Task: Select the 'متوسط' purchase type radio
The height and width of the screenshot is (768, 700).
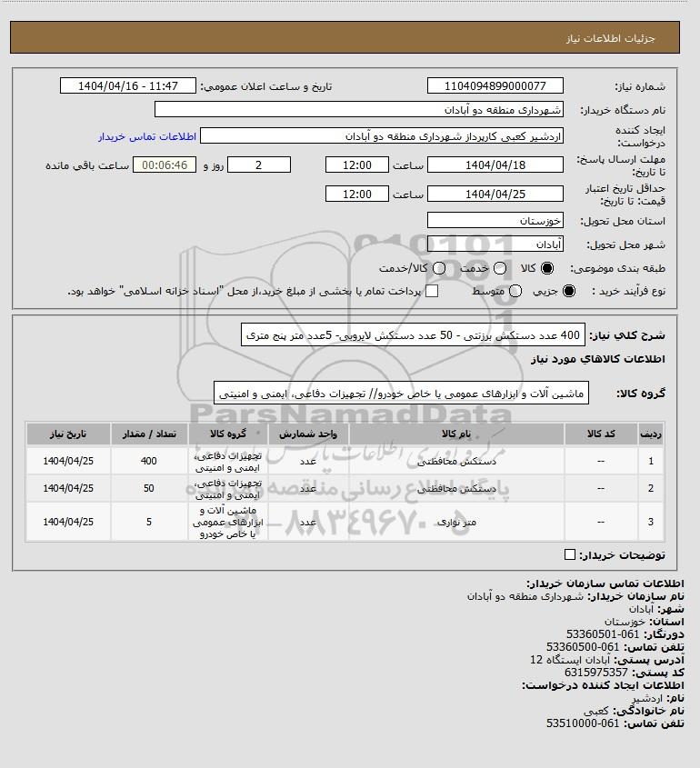Action: [515, 291]
